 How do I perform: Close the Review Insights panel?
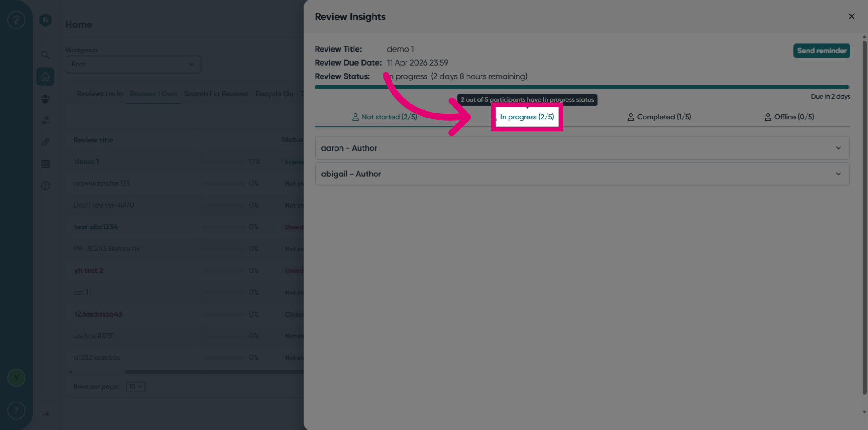coord(851,16)
